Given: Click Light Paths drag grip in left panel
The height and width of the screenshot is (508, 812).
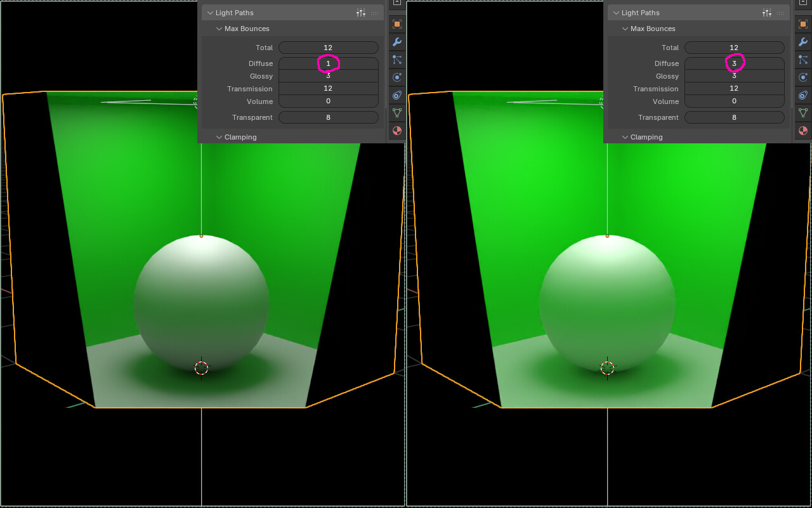Looking at the screenshot, I should [374, 13].
